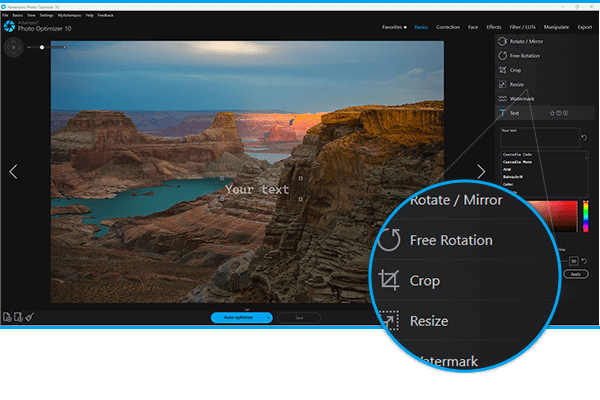
Task: Click the 50 value field
Action: 573,261
